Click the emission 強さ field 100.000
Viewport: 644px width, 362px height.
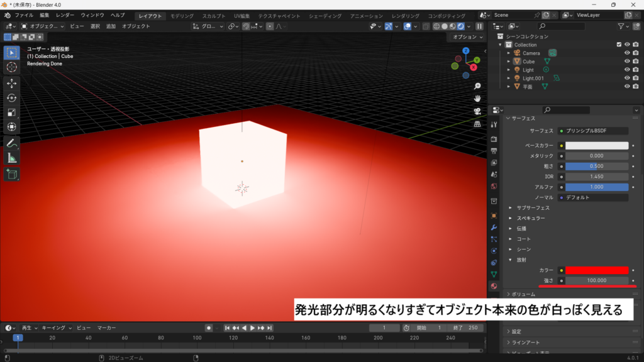click(x=597, y=281)
